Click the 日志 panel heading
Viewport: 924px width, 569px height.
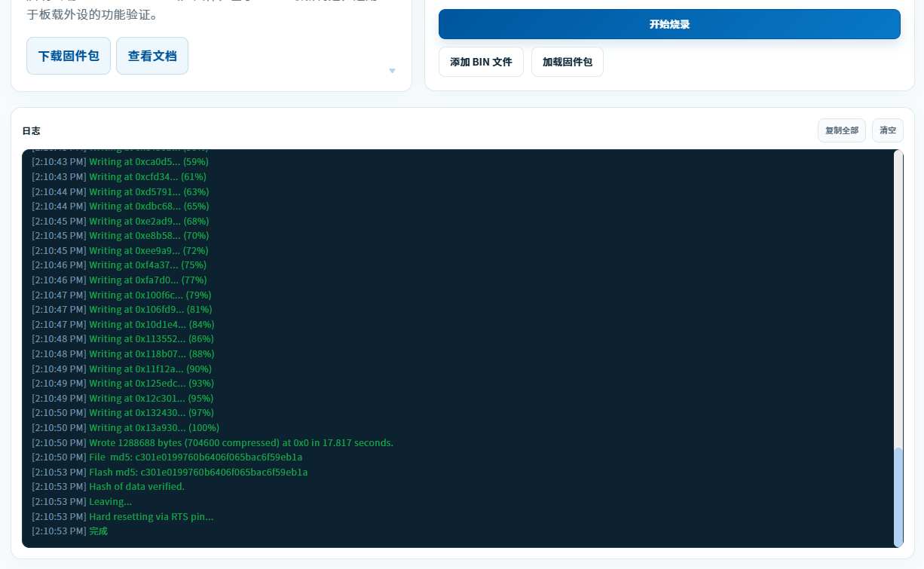pyautogui.click(x=31, y=131)
